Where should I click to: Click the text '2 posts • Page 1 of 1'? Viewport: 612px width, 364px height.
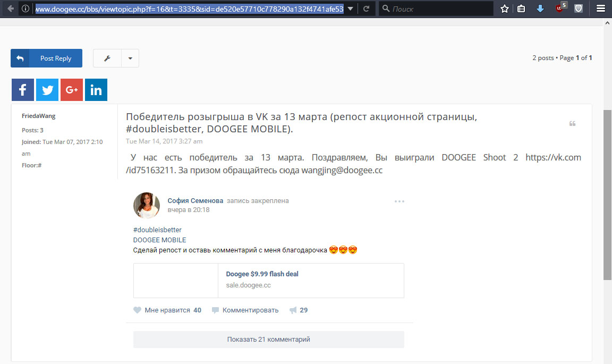563,58
